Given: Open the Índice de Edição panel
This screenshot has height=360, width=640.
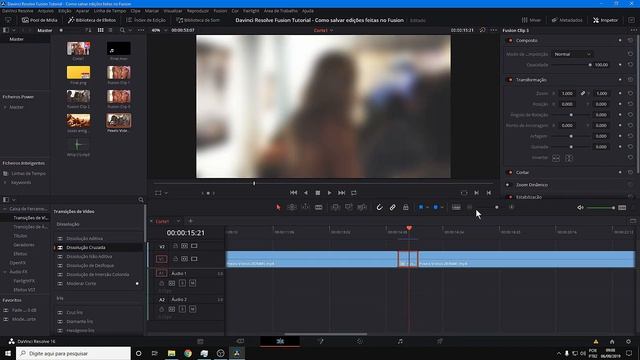Looking at the screenshot, I should pos(146,20).
